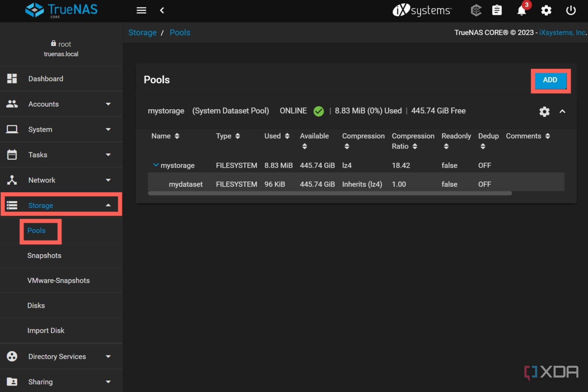Click the power icon in header

point(571,10)
